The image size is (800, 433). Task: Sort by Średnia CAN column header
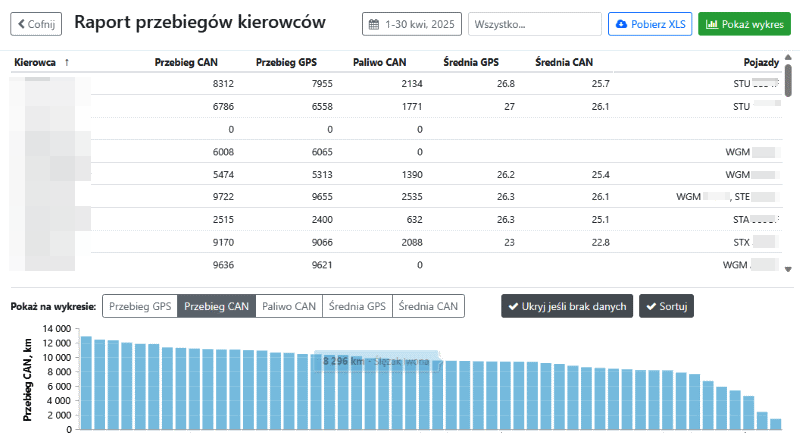pyautogui.click(x=564, y=62)
